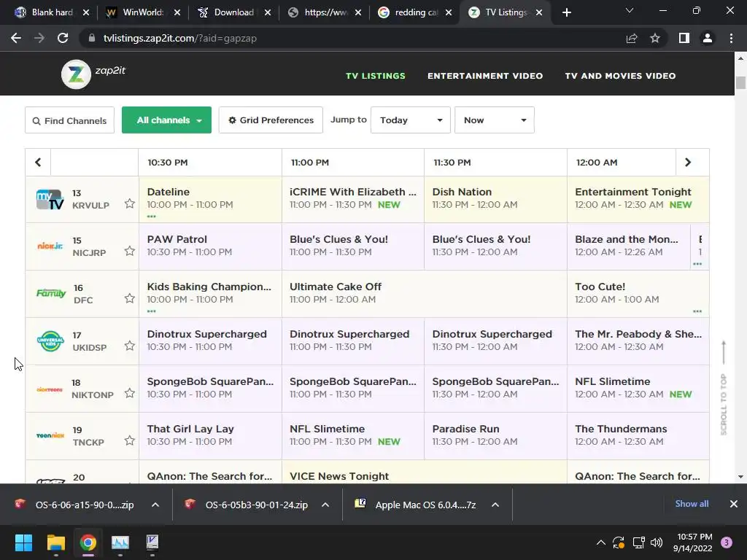Open the Entertainment Video menu
The width and height of the screenshot is (747, 560).
tap(485, 76)
